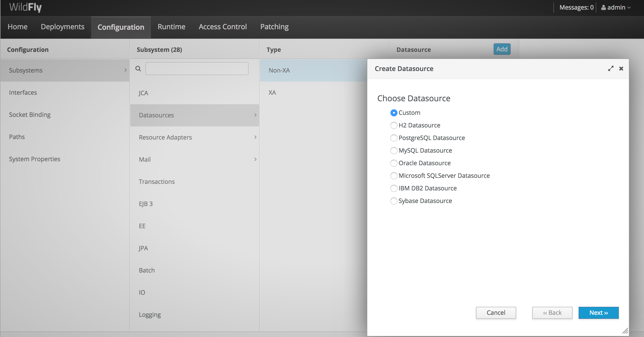Viewport: 644px width, 337px height.
Task: Select the Custom datasource radio button
Action: point(394,113)
